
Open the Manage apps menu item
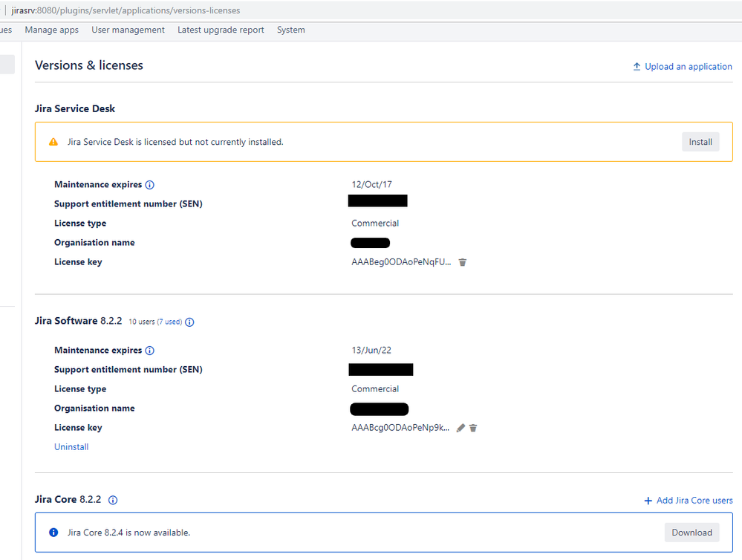click(x=51, y=30)
